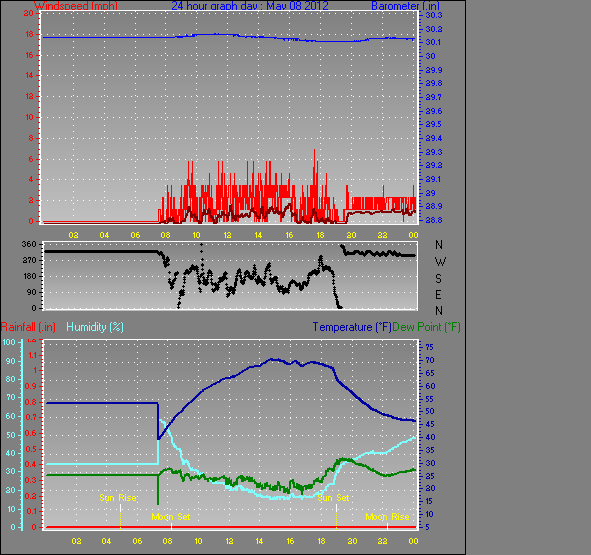Viewport: 591px width, 555px height.
Task: Click the temperature axis value 45
Action: click(x=429, y=424)
